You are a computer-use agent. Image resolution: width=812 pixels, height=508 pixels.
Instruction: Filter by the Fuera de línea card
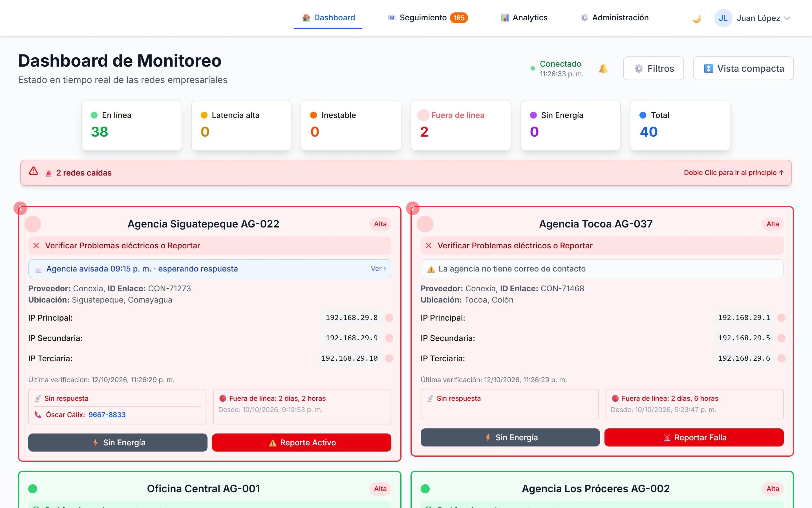461,125
